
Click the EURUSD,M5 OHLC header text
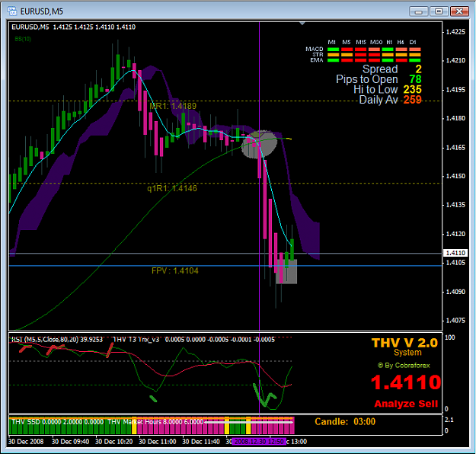[73, 27]
